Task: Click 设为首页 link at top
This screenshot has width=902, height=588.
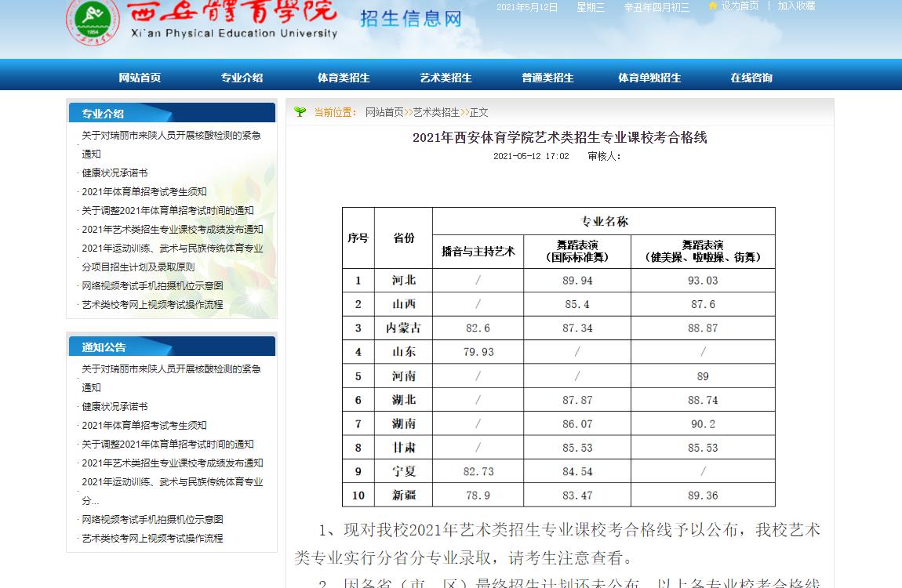Action: (740, 5)
